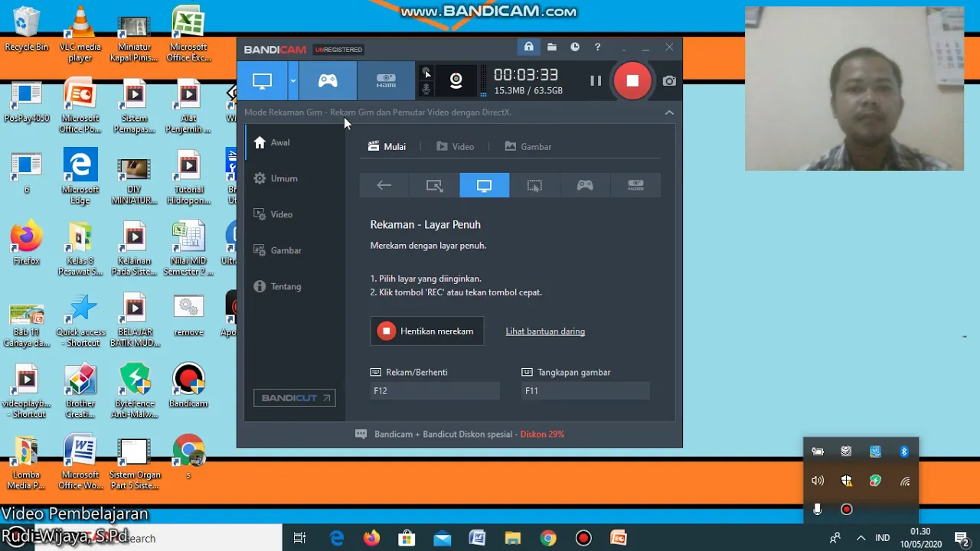Click the Tangkapan gambar F11 hotkey field

pos(585,390)
